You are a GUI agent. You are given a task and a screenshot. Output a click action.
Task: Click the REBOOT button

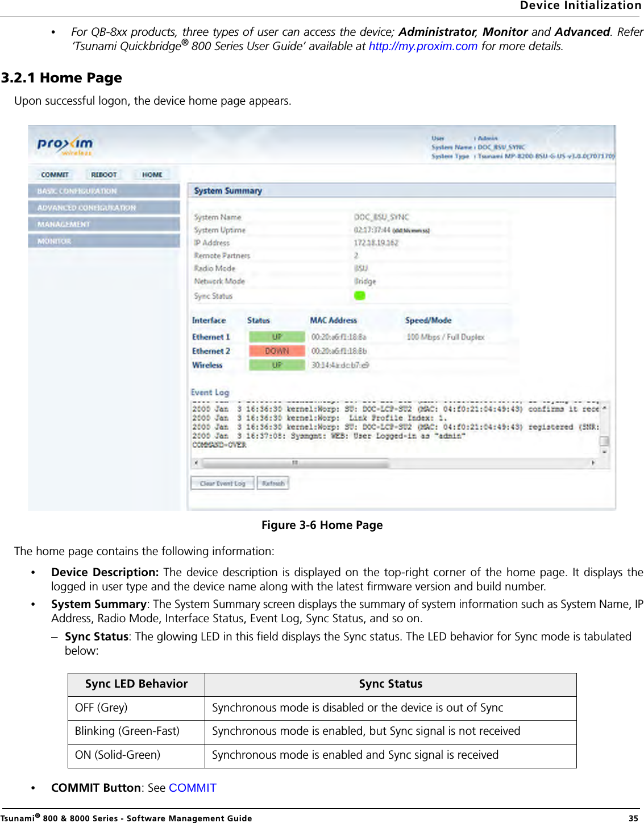(x=104, y=175)
